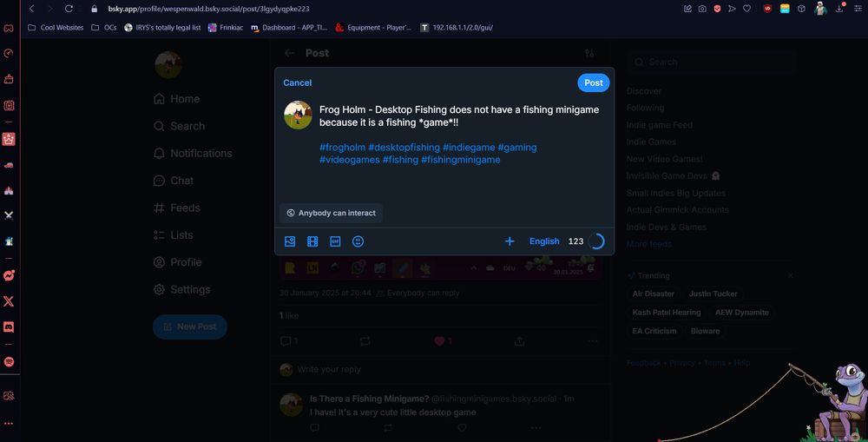The image size is (868, 442).
Task: Cancel the post draft
Action: (297, 82)
